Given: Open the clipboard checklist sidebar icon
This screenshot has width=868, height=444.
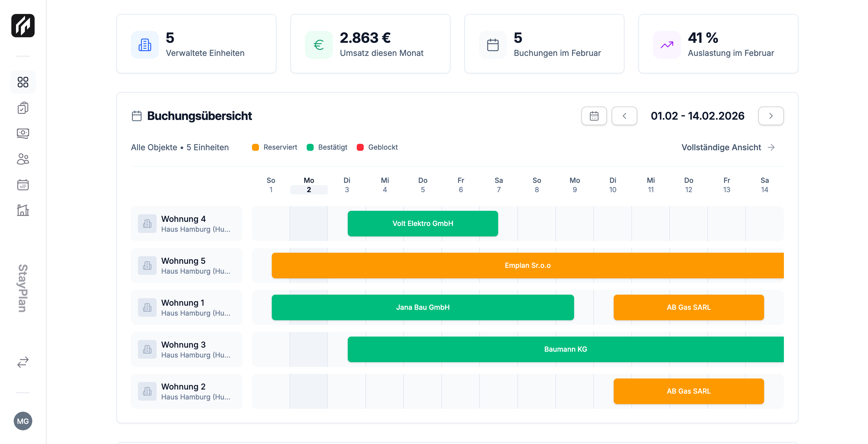Looking at the screenshot, I should (23, 108).
